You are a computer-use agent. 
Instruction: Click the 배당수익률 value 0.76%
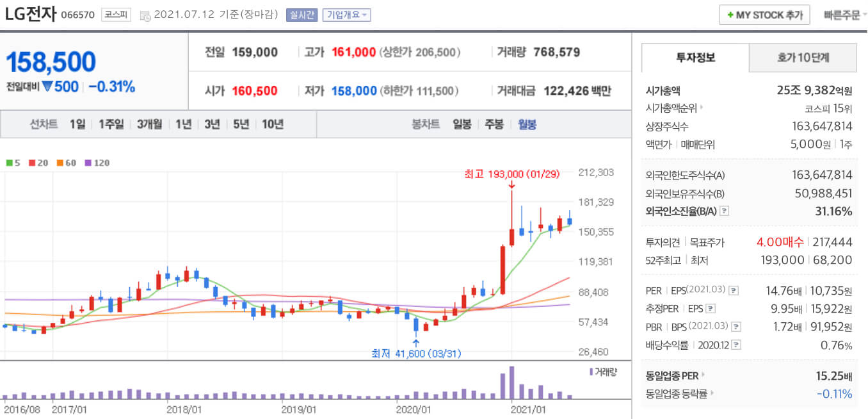(837, 345)
